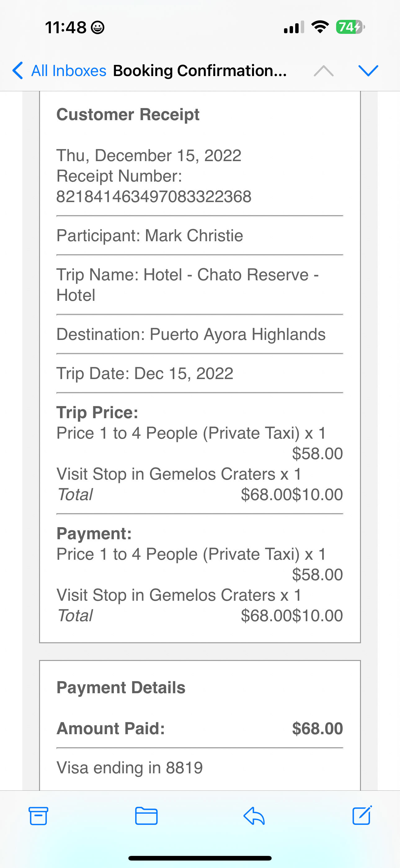Image resolution: width=400 pixels, height=868 pixels.
Task: Compose a new email
Action: coord(362,816)
